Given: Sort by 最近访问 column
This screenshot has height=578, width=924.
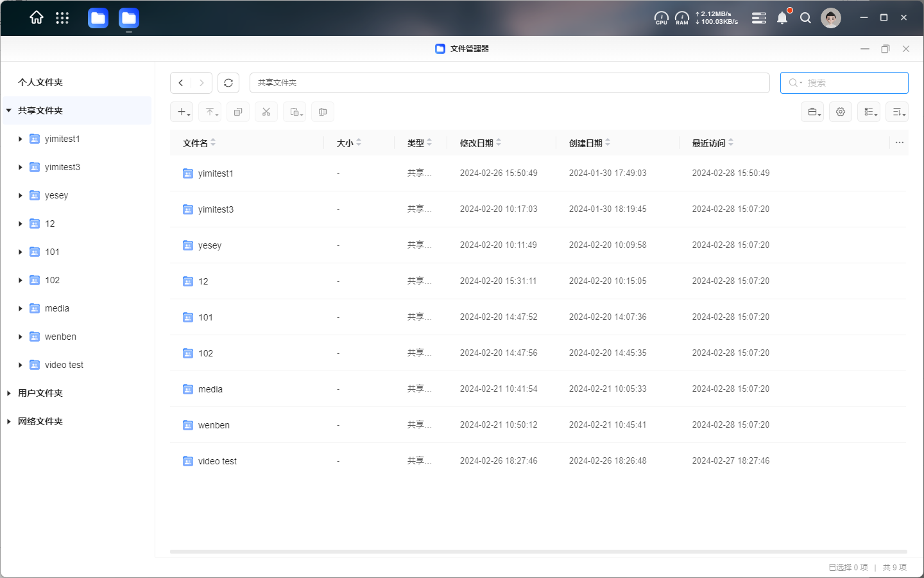Looking at the screenshot, I should [x=713, y=143].
